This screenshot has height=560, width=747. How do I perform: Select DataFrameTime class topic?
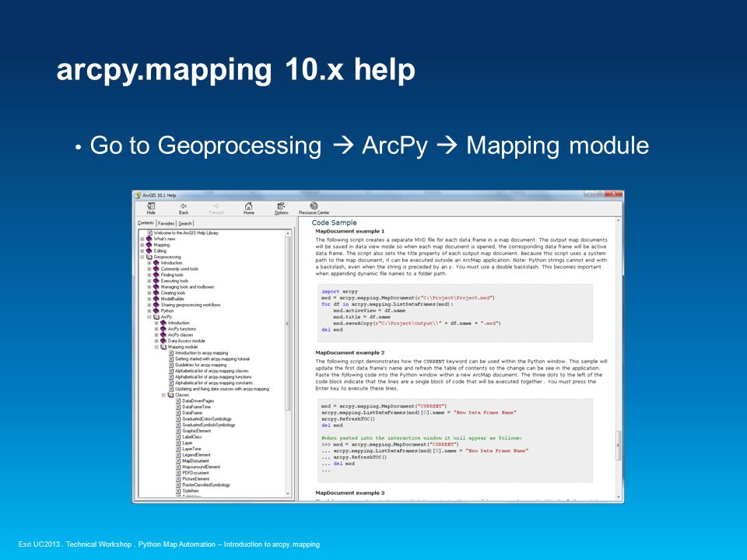tap(196, 407)
